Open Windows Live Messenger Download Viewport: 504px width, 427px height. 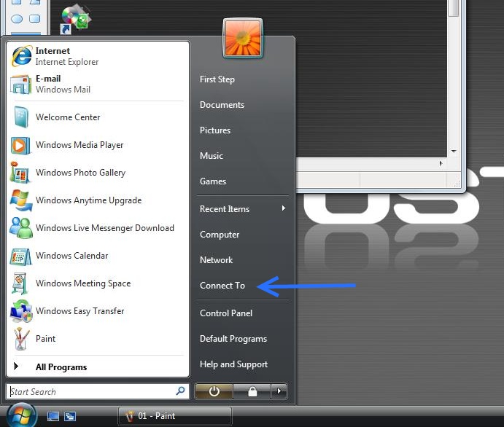104,228
